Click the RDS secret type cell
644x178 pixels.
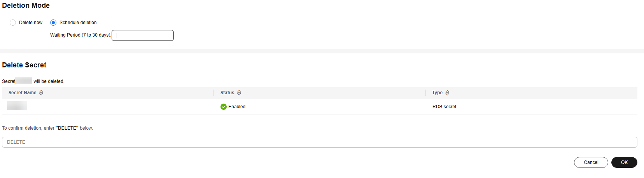(x=444, y=107)
